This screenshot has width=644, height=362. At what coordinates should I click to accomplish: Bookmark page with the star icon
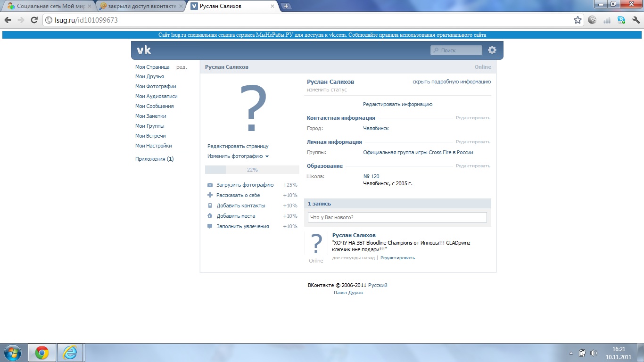point(578,20)
